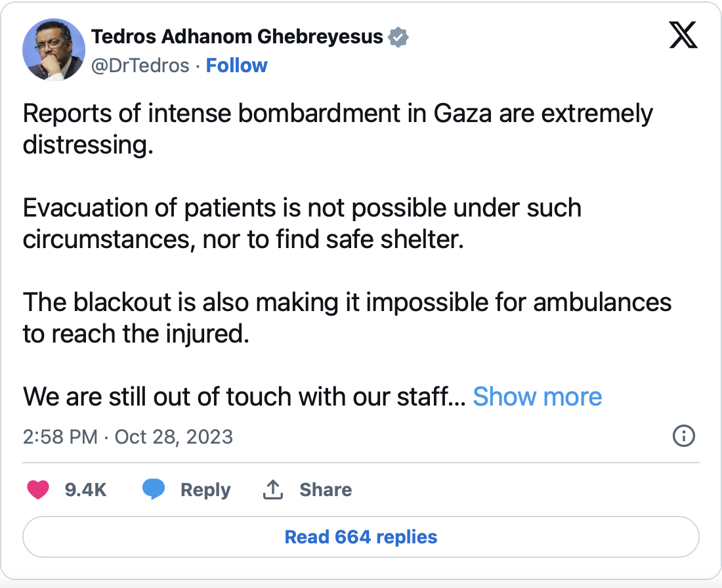722x588 pixels.
Task: Open the display name Tedros Adhanom Ghebreyesus
Action: coord(237,37)
